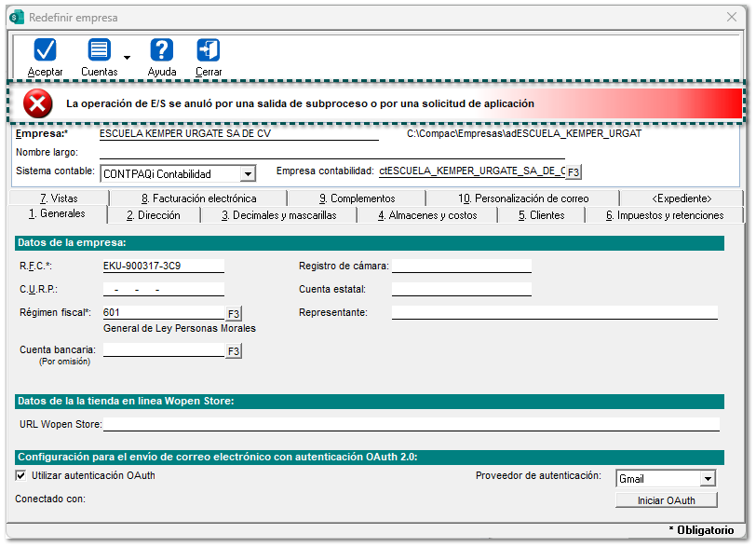Open 3. Decimales y mascarillas tab
The width and height of the screenshot is (756, 547).
(278, 215)
